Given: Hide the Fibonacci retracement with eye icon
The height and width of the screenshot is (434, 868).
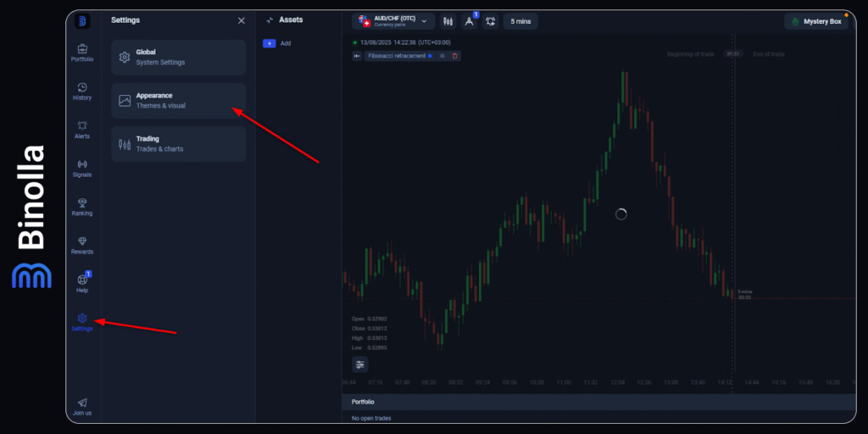Looking at the screenshot, I should pos(442,56).
